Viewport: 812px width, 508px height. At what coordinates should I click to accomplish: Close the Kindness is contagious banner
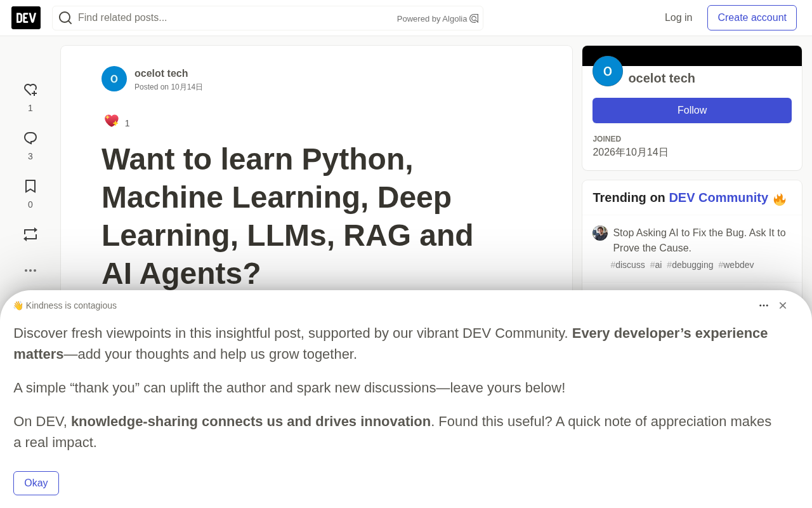coord(783,305)
